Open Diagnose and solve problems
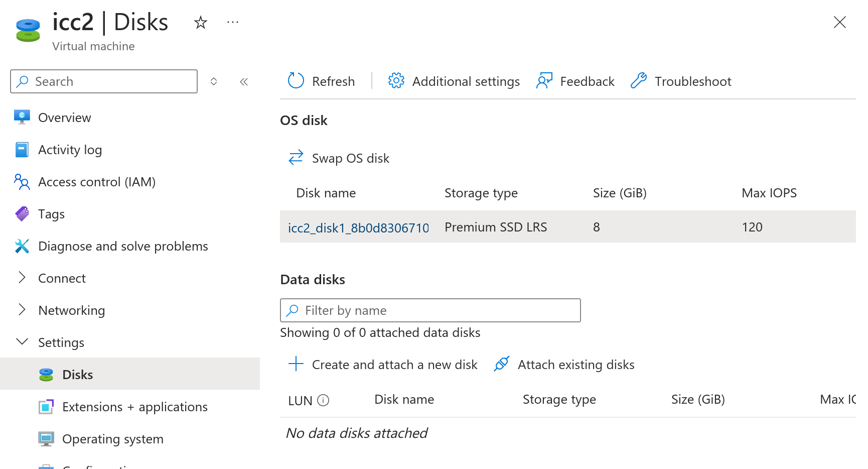 pos(123,246)
